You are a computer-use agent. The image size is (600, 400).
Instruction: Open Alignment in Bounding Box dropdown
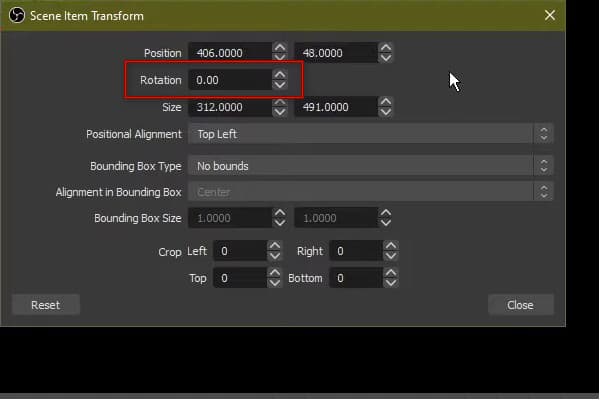370,192
